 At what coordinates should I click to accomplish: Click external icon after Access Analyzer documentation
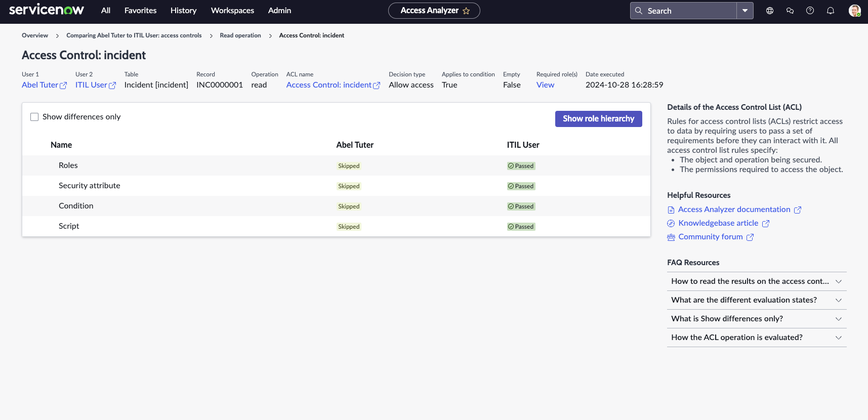click(798, 210)
